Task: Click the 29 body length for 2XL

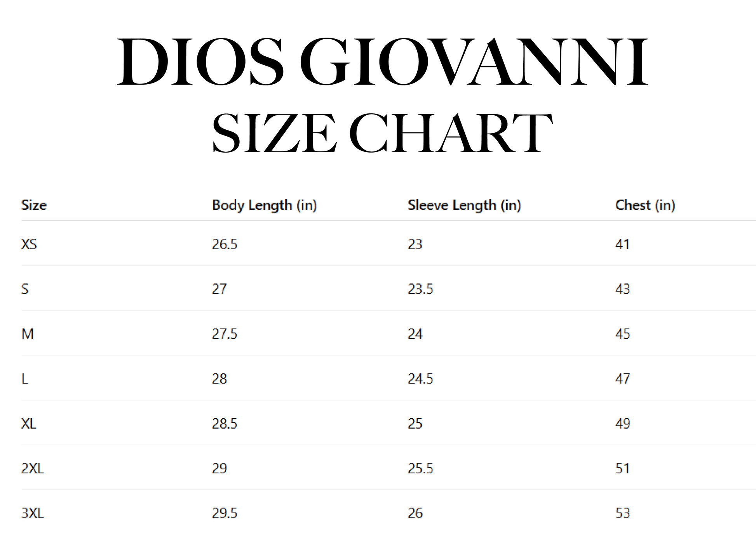Action: (x=219, y=468)
